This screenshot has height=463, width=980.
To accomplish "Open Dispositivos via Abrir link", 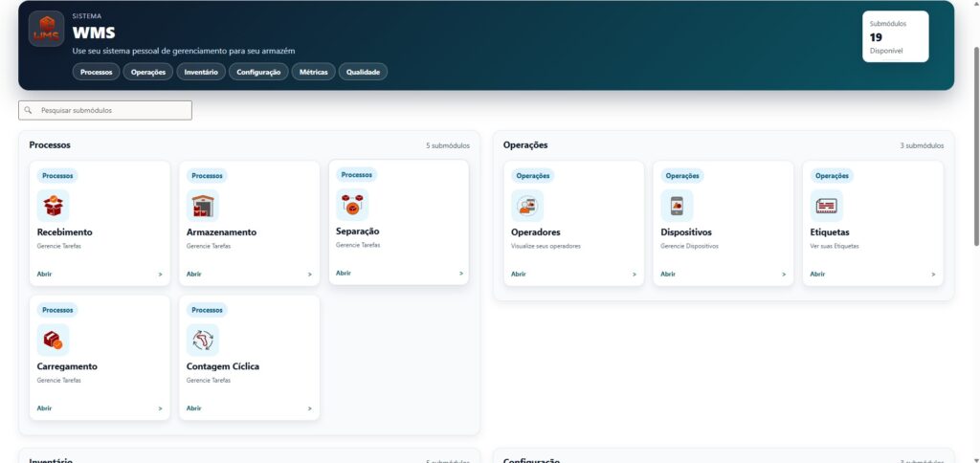I will coord(668,275).
